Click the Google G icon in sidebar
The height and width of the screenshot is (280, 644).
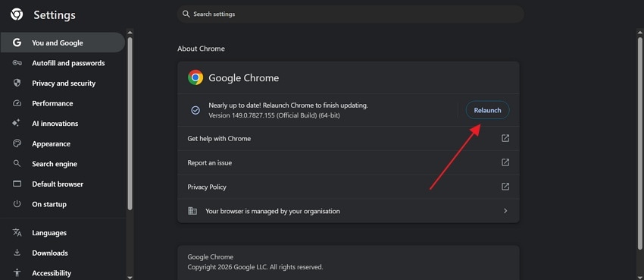point(17,42)
